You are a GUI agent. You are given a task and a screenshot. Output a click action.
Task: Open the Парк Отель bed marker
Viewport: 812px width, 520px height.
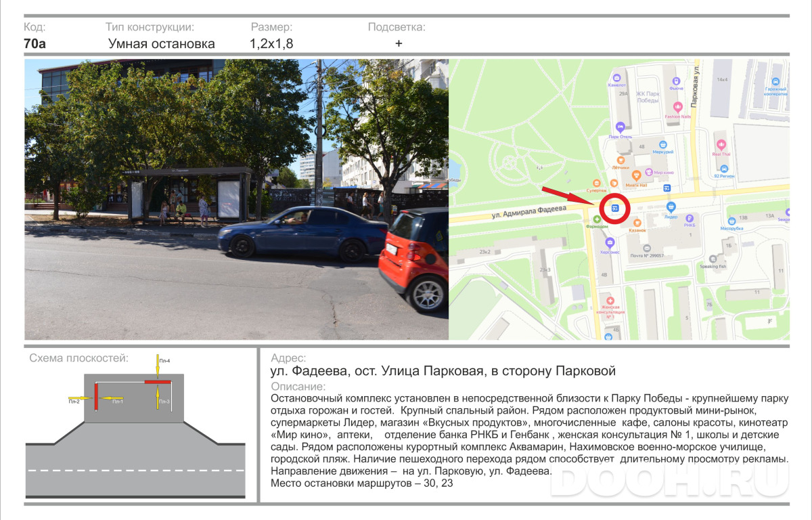coord(620,127)
